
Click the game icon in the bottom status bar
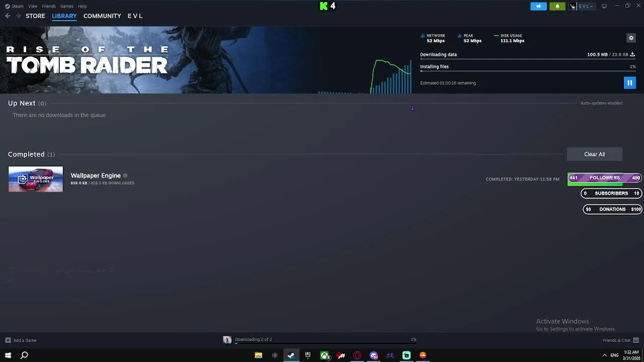[227, 340]
